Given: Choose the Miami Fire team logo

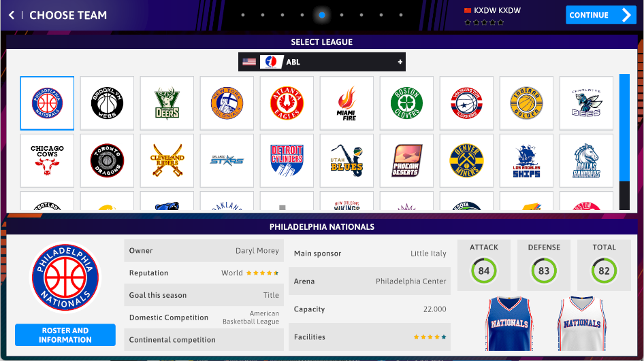Looking at the screenshot, I should pos(347,103).
